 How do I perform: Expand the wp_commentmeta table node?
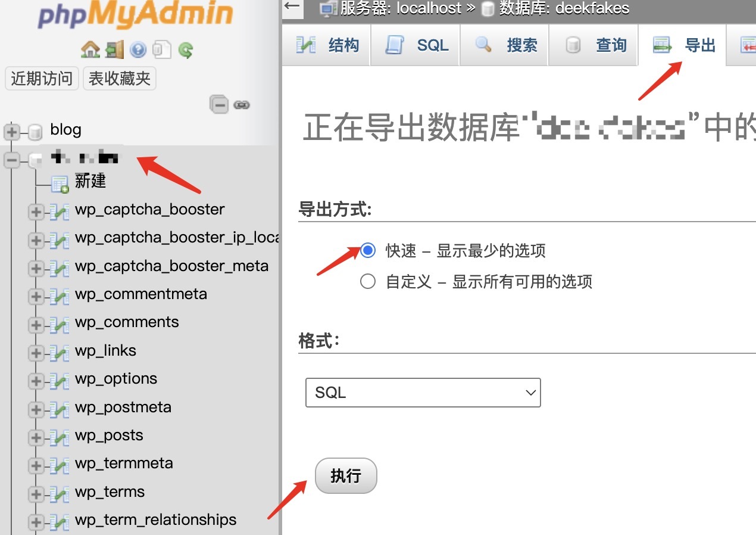click(36, 296)
